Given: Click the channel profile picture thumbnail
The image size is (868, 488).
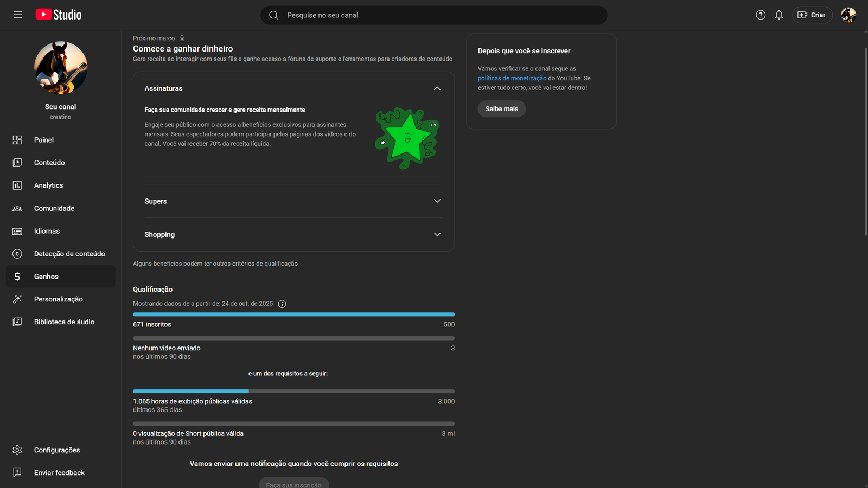Looking at the screenshot, I should point(61,68).
